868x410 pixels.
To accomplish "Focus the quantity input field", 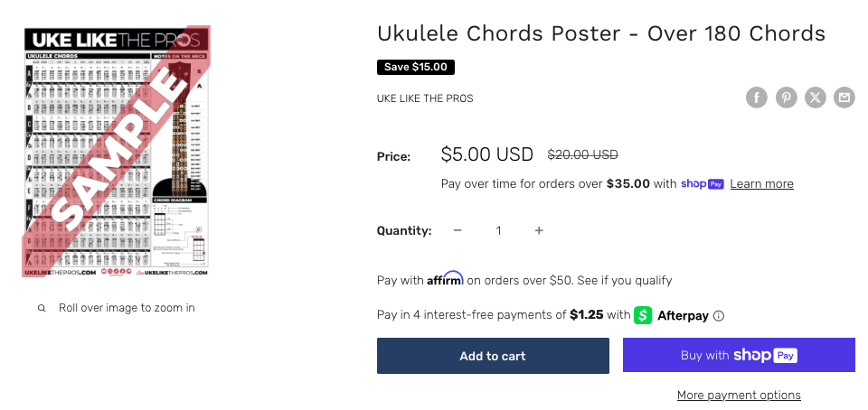I will (498, 230).
